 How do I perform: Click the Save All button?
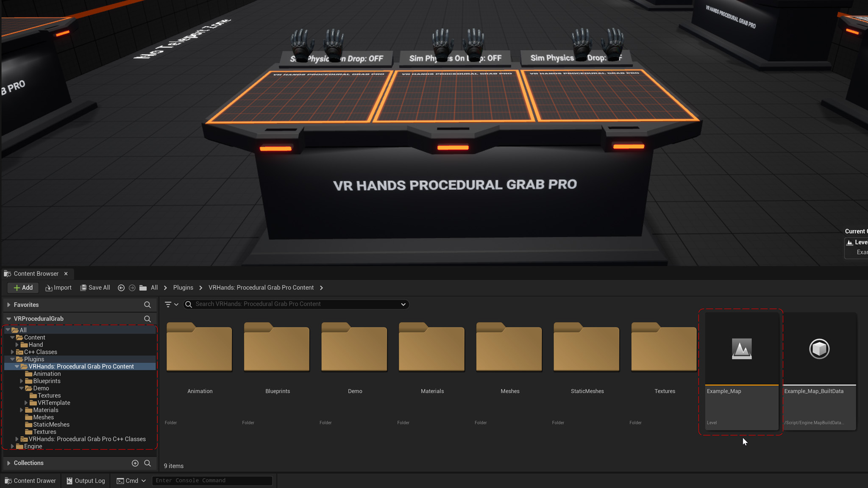tap(95, 288)
